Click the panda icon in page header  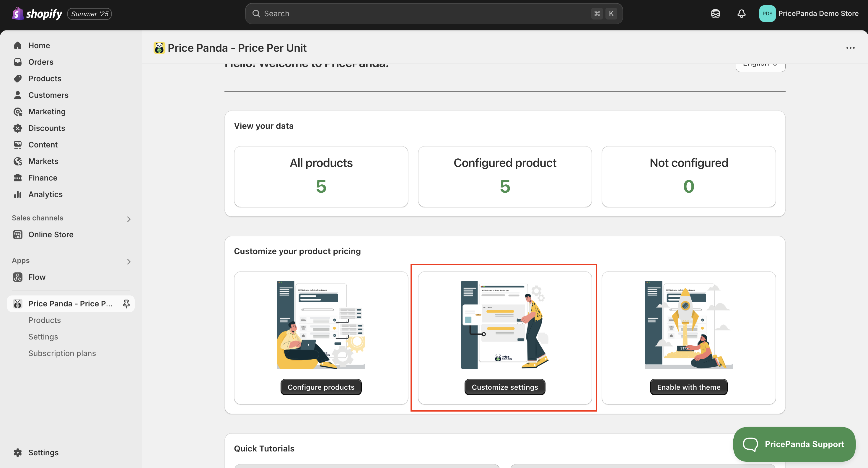coord(159,48)
